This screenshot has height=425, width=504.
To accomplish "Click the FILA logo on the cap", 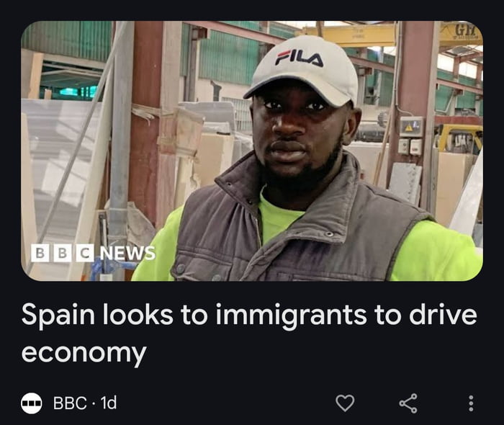I will coord(299,58).
